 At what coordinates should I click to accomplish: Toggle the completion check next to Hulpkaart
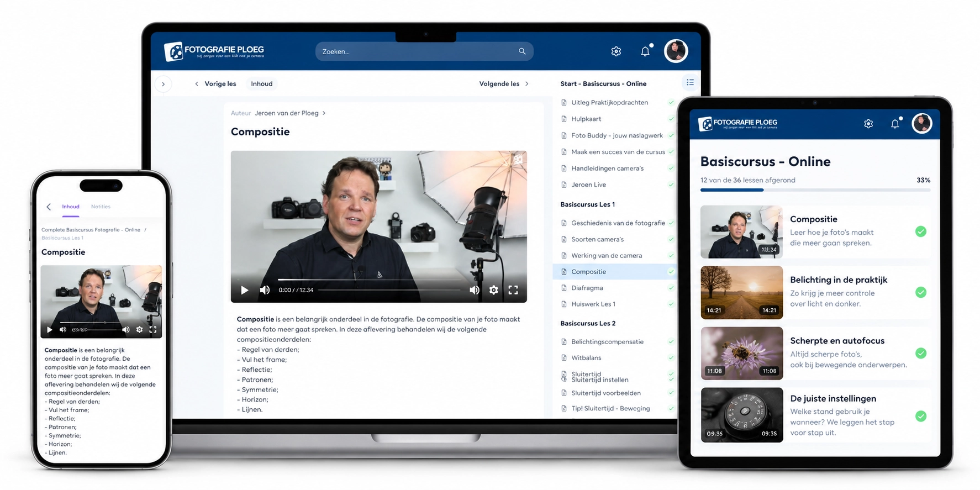tap(671, 119)
